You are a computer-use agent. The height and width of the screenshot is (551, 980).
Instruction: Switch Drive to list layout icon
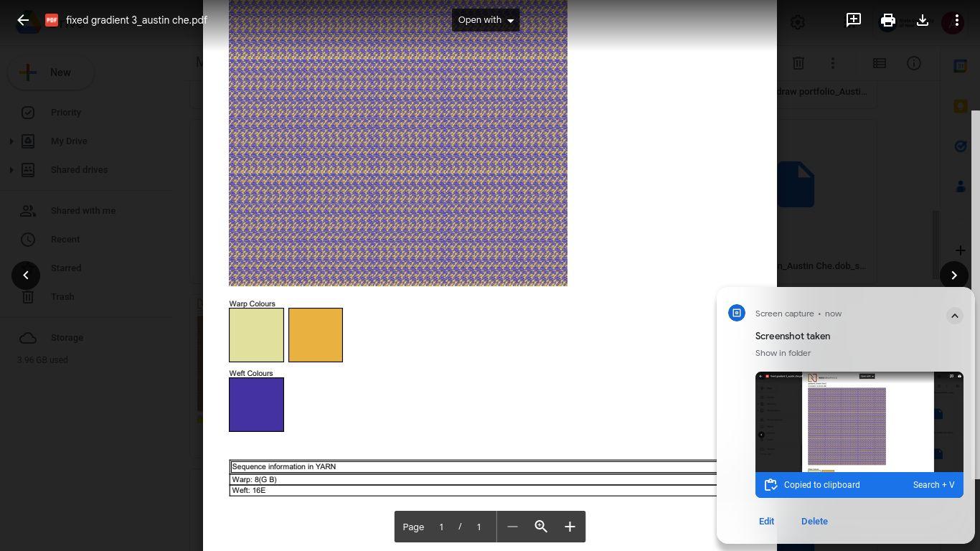pos(880,63)
